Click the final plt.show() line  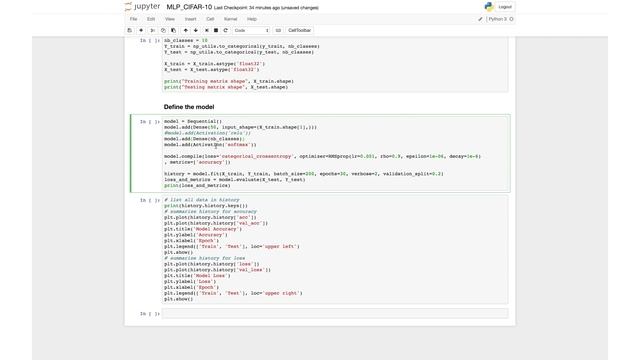click(x=178, y=299)
